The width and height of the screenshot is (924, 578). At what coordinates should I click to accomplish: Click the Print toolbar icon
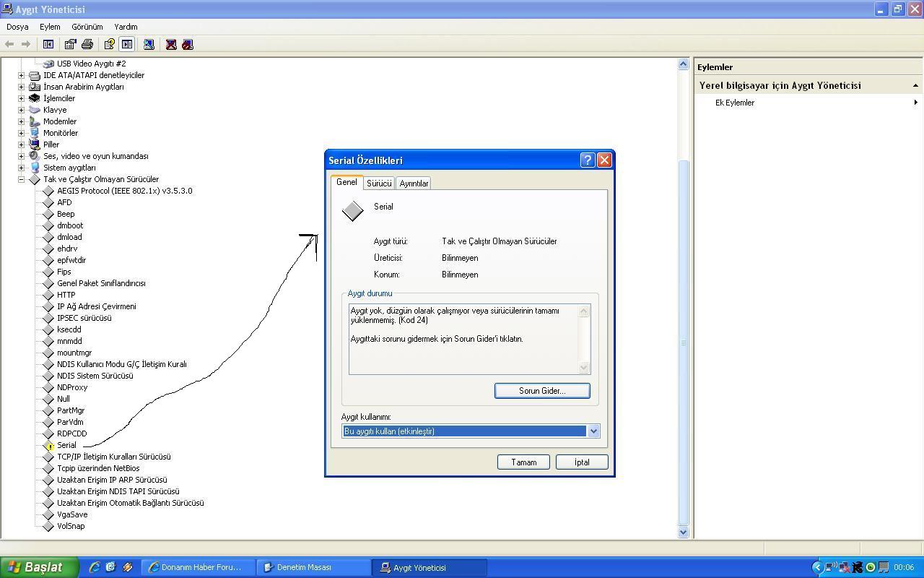tap(87, 44)
